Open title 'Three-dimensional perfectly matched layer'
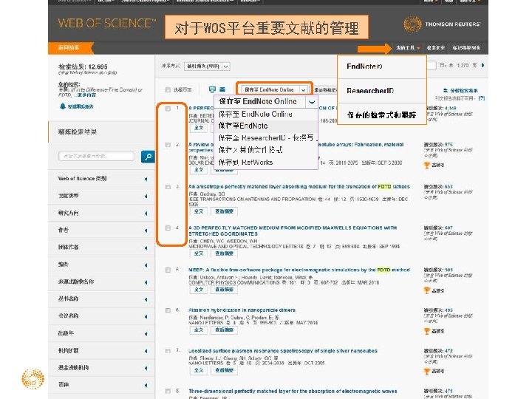Image resolution: width=532 pixels, height=399 pixels. pos(293,391)
